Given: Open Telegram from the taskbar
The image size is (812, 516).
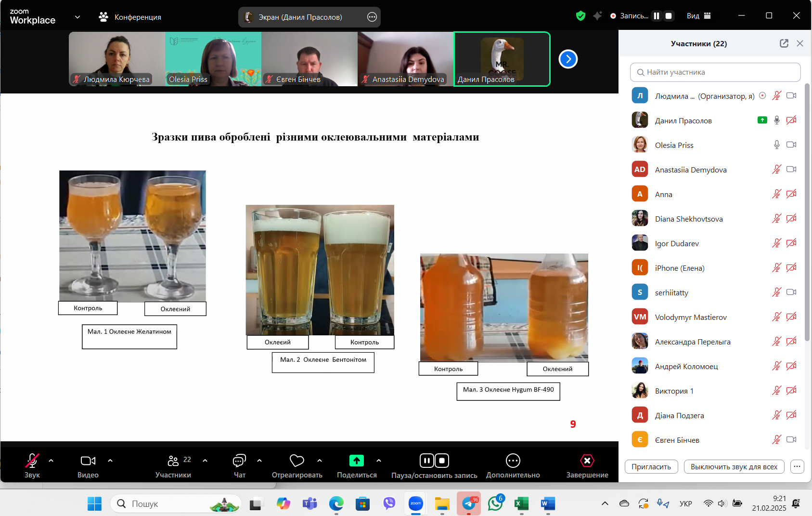Looking at the screenshot, I should click(468, 503).
